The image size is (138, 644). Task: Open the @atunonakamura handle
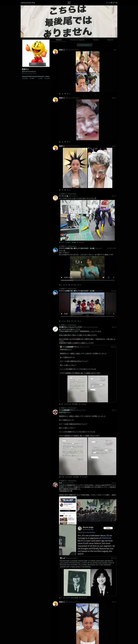91,327
